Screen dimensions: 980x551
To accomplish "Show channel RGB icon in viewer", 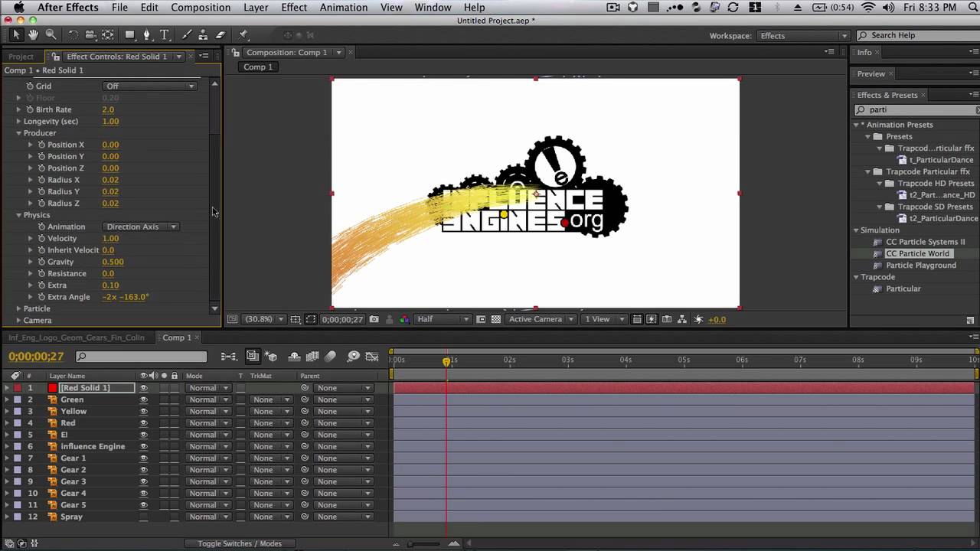I will pos(404,319).
